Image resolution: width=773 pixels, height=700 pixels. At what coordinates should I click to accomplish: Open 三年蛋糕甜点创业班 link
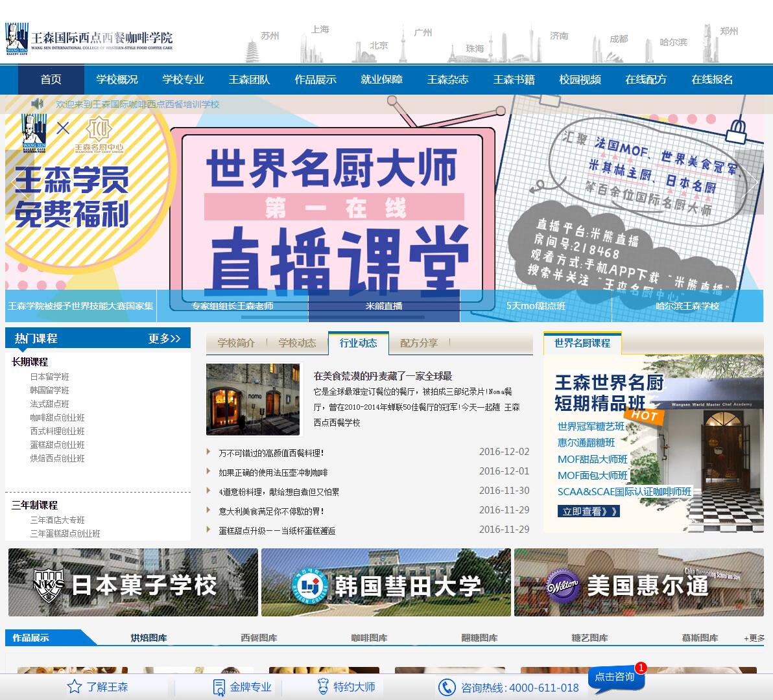tap(65, 533)
